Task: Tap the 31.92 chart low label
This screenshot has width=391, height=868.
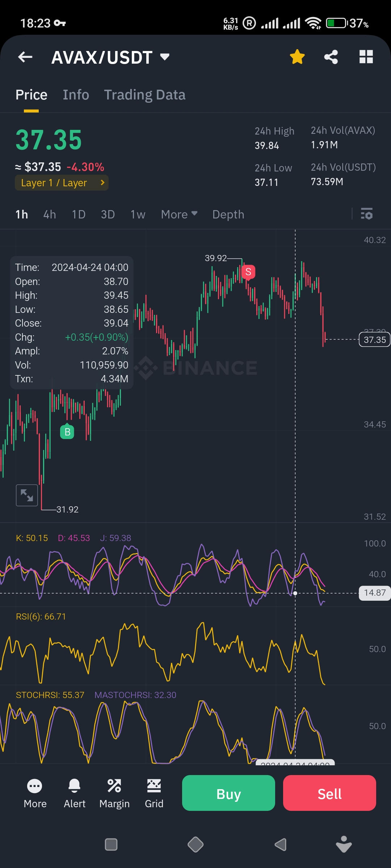Action: 67,509
